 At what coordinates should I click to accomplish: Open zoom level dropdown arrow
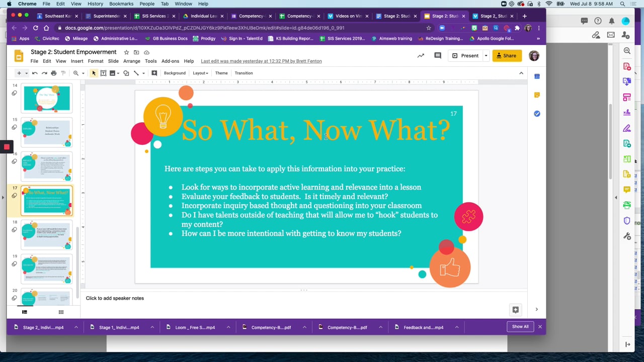83,73
